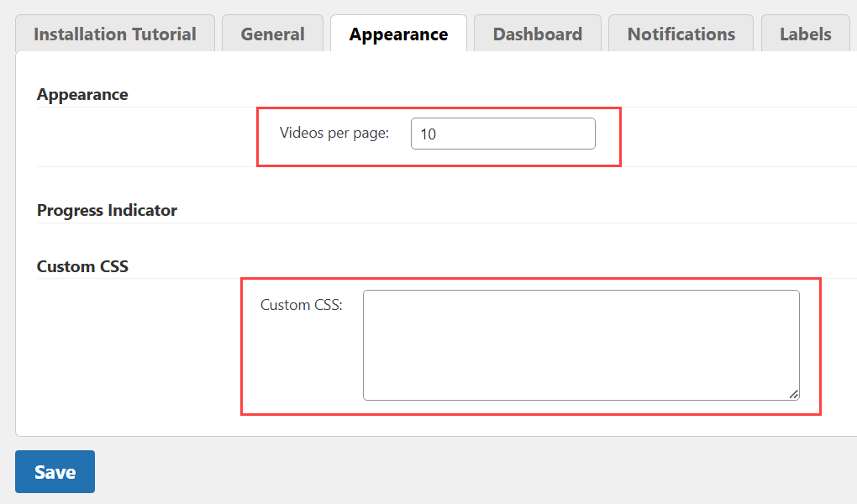Go to the Notifications tab
This screenshot has width=857, height=504.
[681, 34]
